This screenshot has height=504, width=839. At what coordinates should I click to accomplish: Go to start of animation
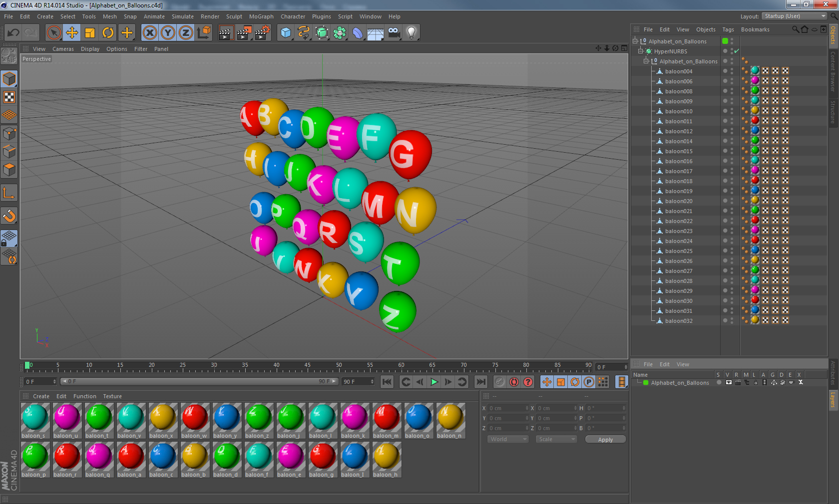click(x=387, y=382)
